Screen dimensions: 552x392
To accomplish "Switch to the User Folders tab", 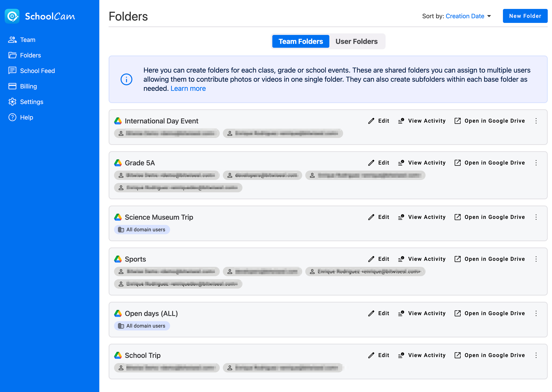I will [356, 42].
